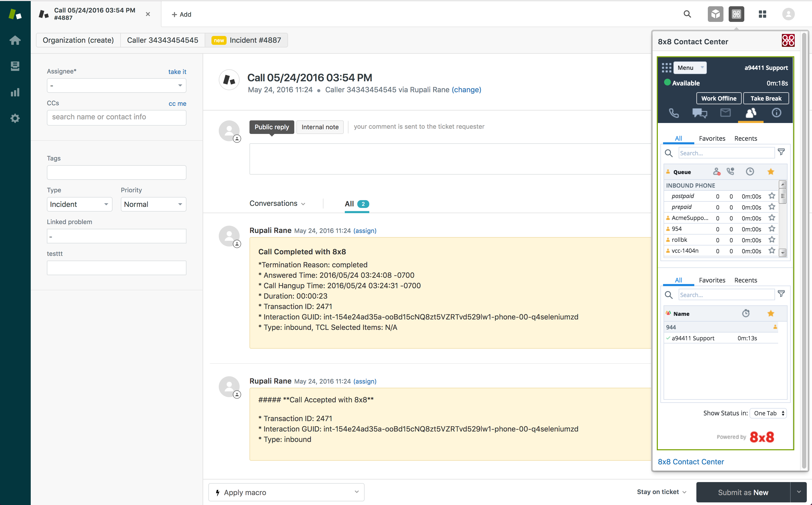Expand the Stay on ticket options

[x=661, y=492]
